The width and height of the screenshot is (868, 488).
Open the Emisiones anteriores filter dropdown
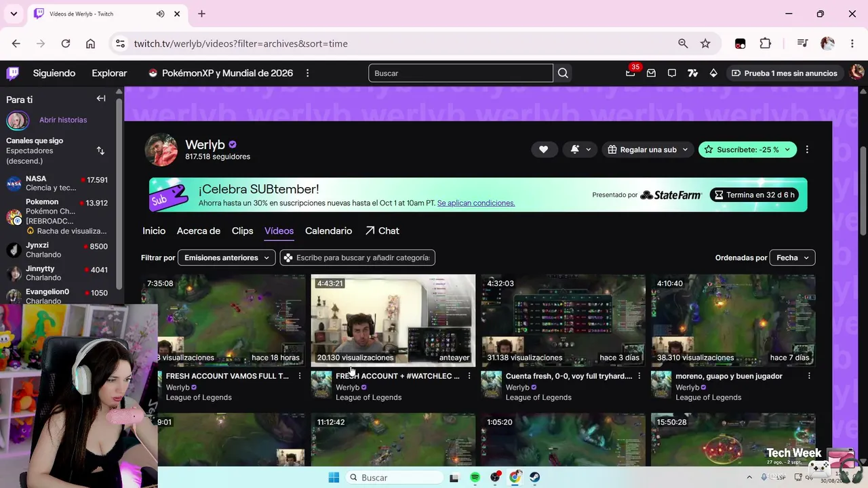click(x=226, y=258)
